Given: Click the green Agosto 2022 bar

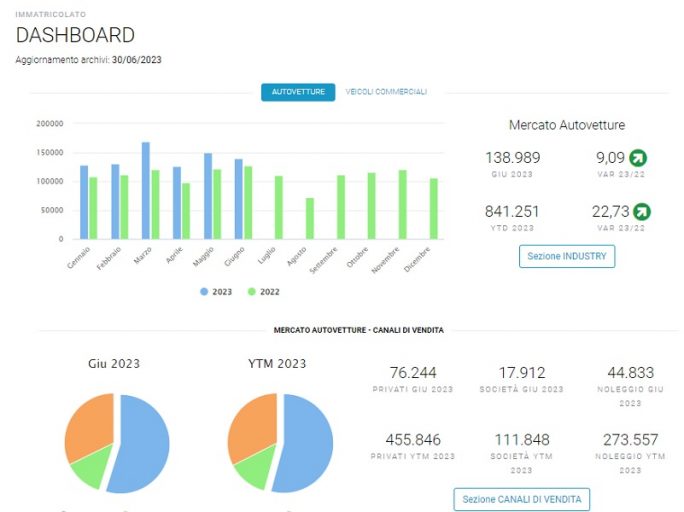Looking at the screenshot, I should tap(310, 218).
